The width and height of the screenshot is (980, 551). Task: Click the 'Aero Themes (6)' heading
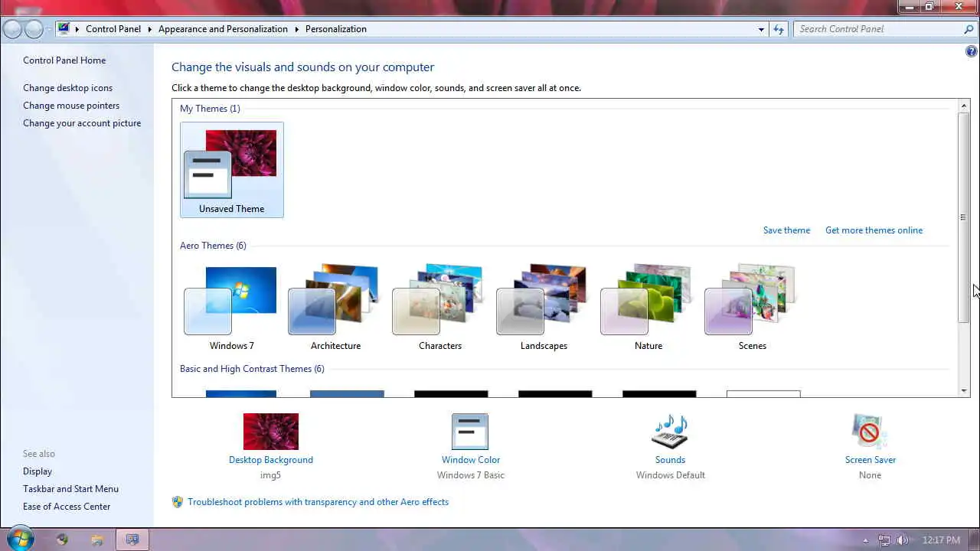[x=213, y=246]
